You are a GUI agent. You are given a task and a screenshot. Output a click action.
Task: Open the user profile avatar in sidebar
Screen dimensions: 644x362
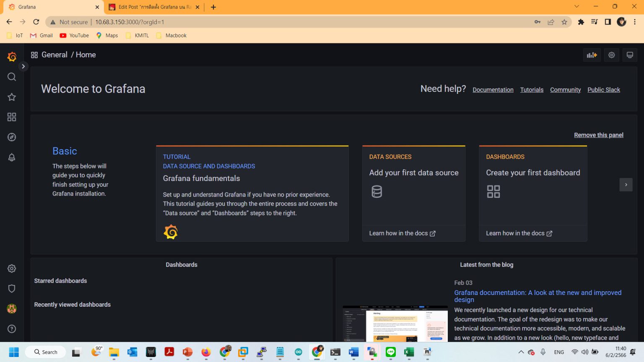point(11,308)
